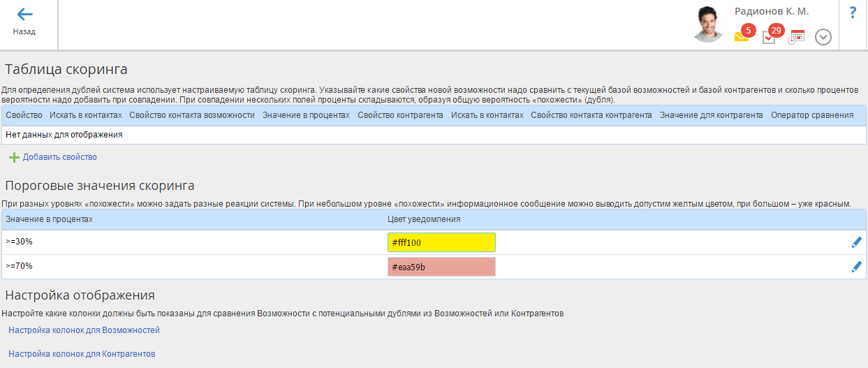Click the pink #eaa59b color swatch

click(x=441, y=267)
